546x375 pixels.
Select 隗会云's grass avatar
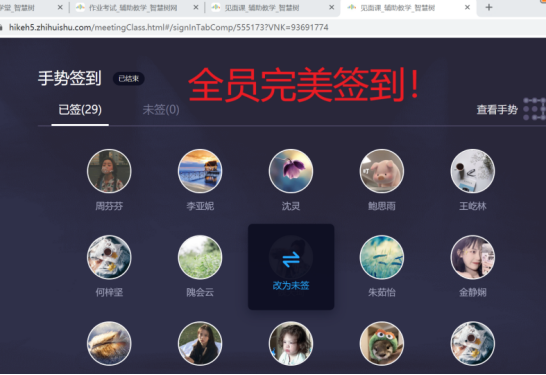(200, 257)
